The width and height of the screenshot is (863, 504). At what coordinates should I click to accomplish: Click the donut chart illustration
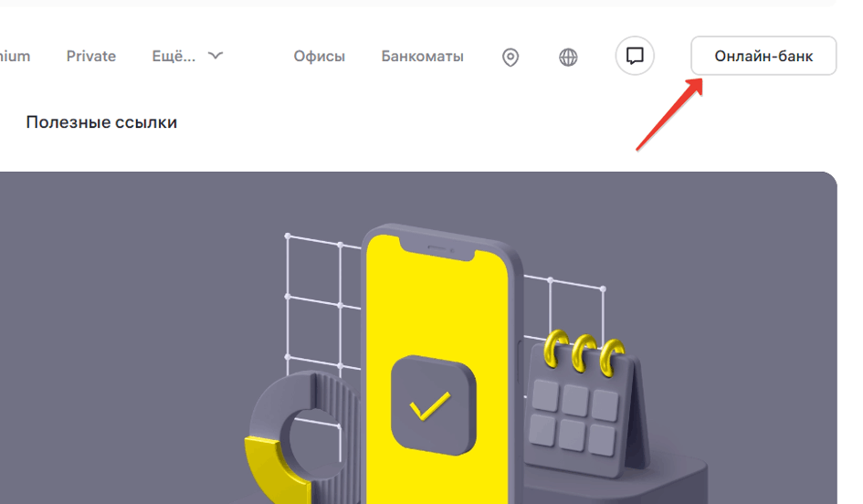pos(296,435)
